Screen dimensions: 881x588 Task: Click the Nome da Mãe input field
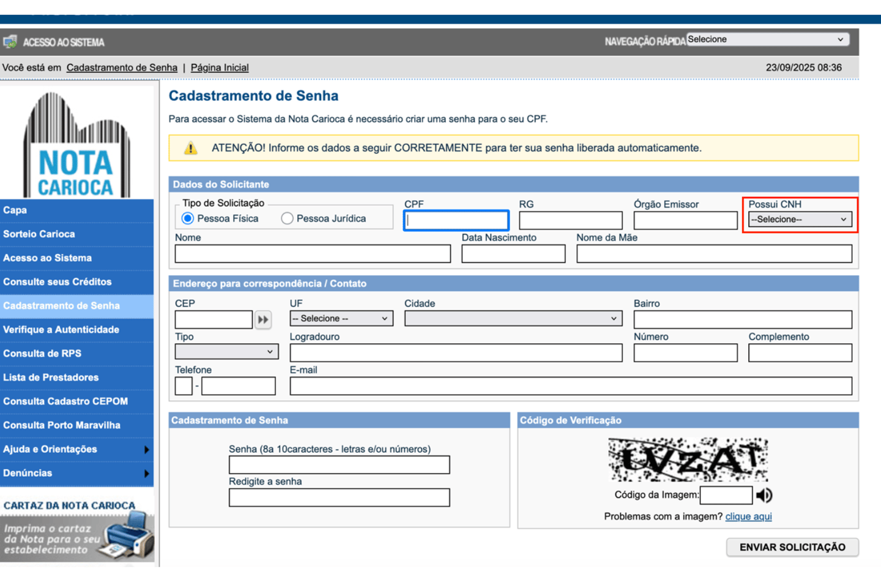pyautogui.click(x=714, y=254)
